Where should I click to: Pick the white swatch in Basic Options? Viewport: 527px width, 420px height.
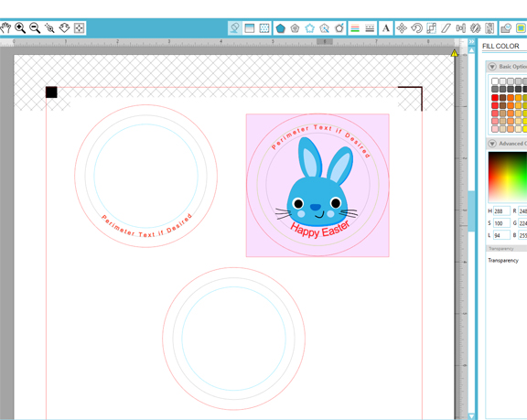[x=495, y=81]
